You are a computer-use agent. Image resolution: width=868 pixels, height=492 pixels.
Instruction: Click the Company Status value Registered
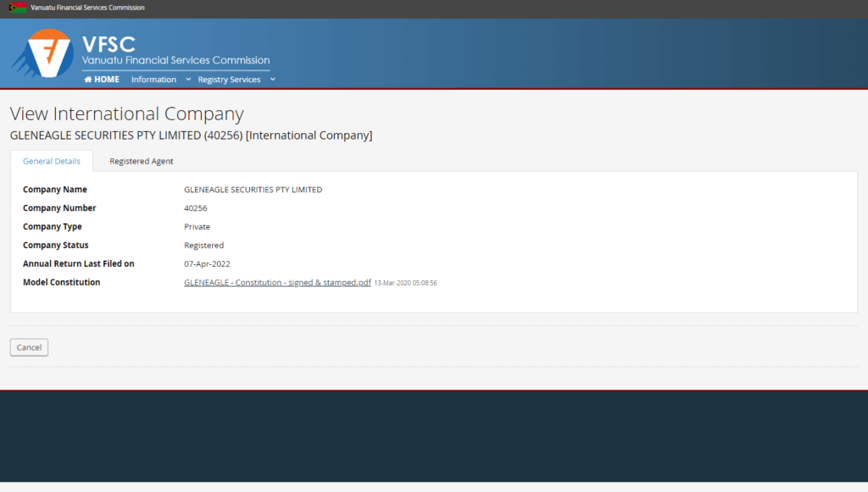(x=203, y=246)
